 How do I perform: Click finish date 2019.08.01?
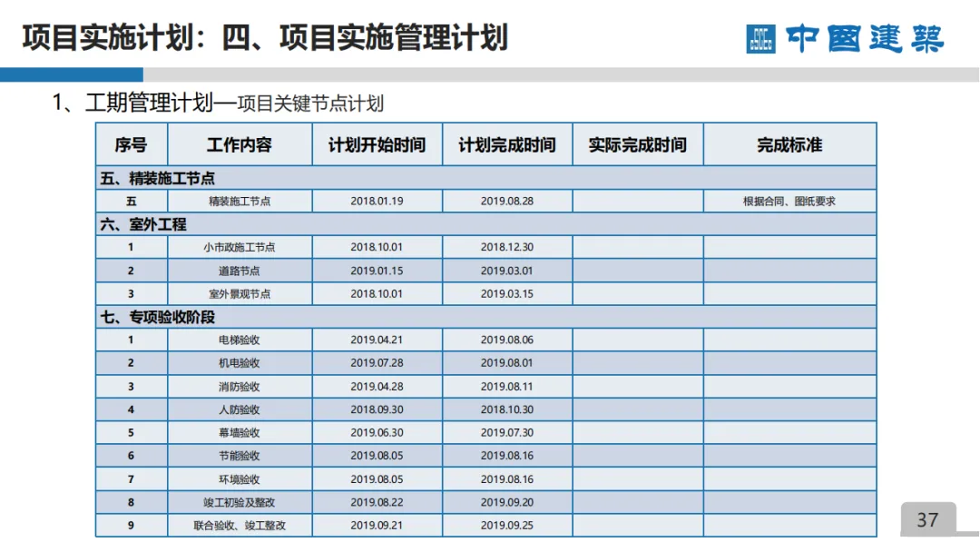click(507, 363)
